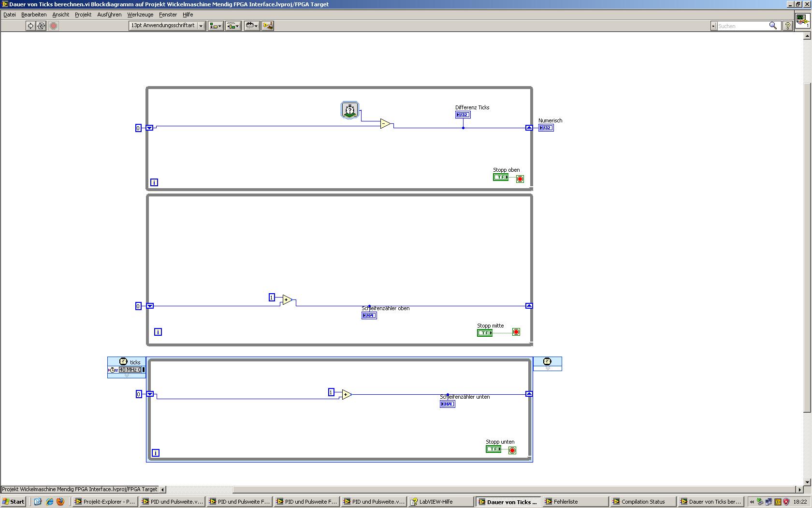Screen dimensions: 812x508
Task: Select the iteration terminal of the timed loop
Action: [156, 453]
